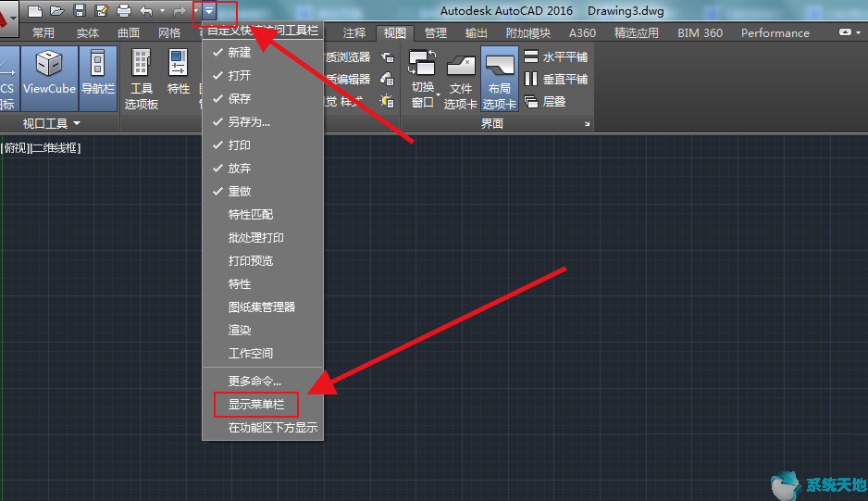Screen dimensions: 868x501
Task: Click the 文件选项卡 file tabs button
Action: (x=461, y=80)
